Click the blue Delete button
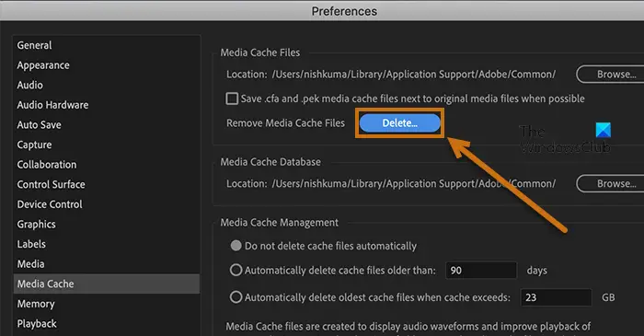The height and width of the screenshot is (336, 644). [x=399, y=122]
